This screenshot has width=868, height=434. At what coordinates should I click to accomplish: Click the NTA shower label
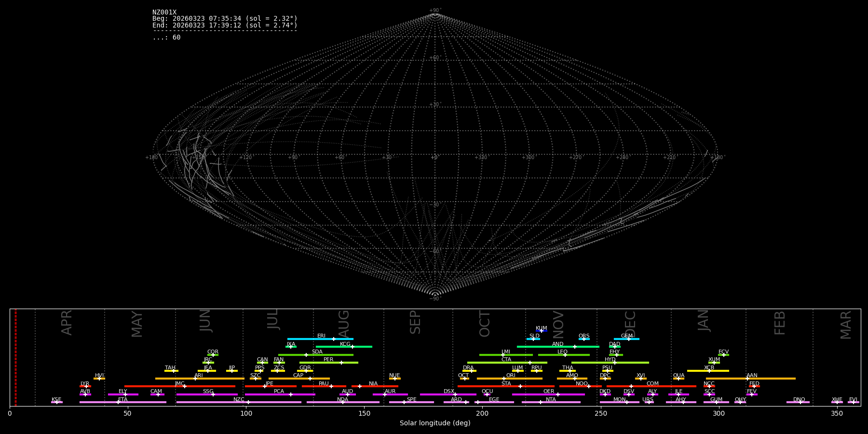[x=551, y=400]
